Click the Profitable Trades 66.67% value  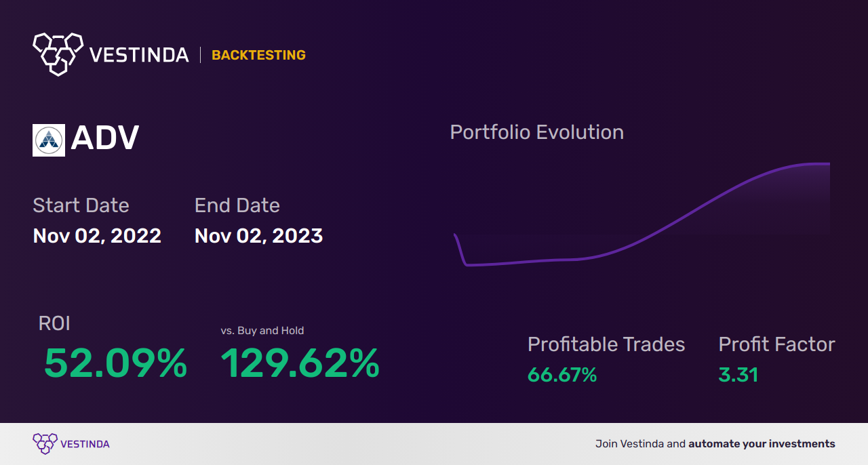coord(562,375)
